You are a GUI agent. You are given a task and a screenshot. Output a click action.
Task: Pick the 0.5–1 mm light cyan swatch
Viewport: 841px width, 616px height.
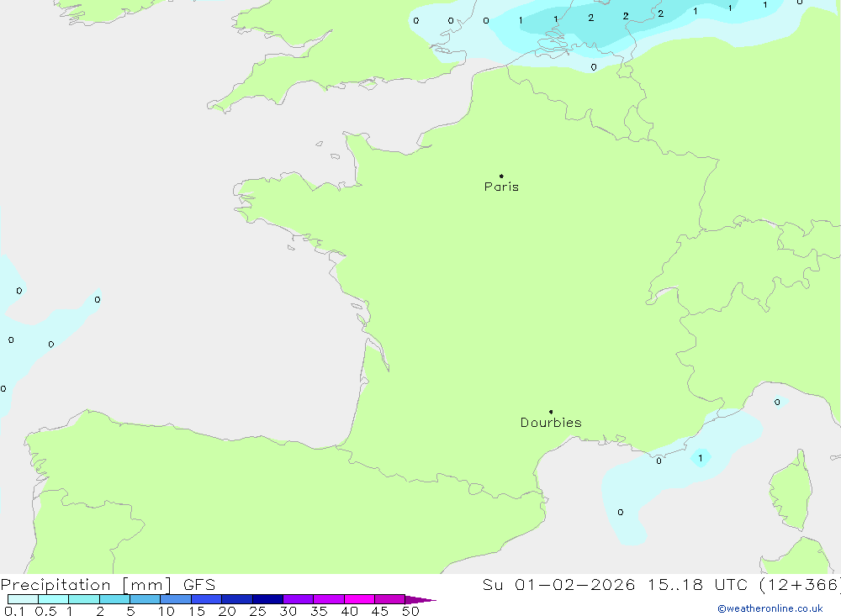pyautogui.click(x=54, y=599)
